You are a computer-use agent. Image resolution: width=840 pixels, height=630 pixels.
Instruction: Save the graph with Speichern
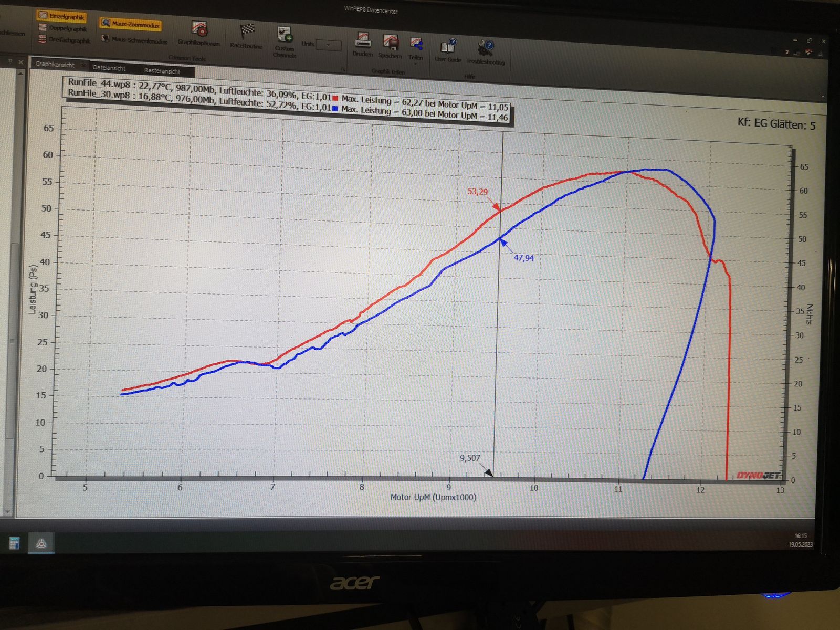click(390, 46)
